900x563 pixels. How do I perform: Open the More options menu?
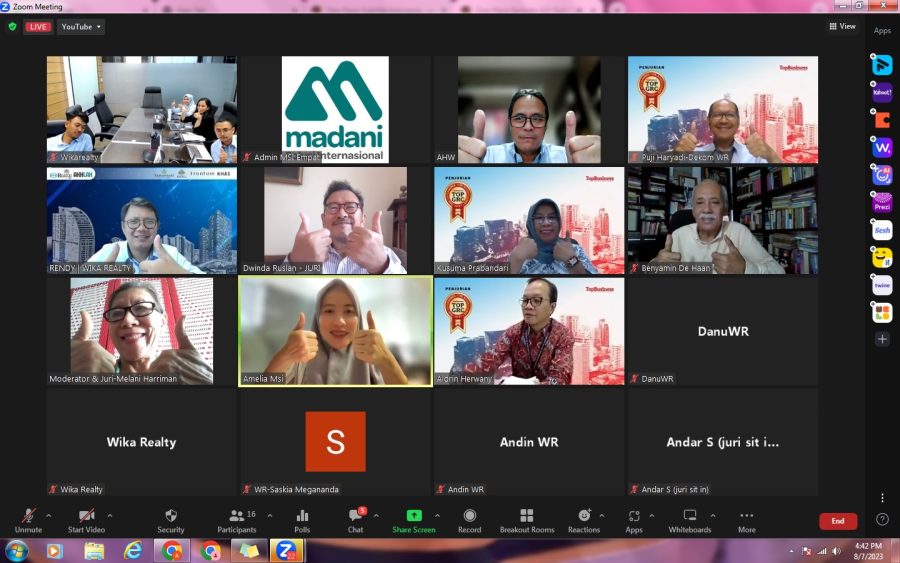coord(746,519)
